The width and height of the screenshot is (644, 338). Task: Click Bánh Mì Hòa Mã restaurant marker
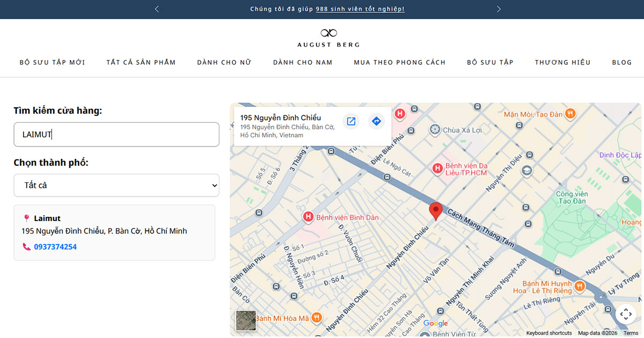317,318
